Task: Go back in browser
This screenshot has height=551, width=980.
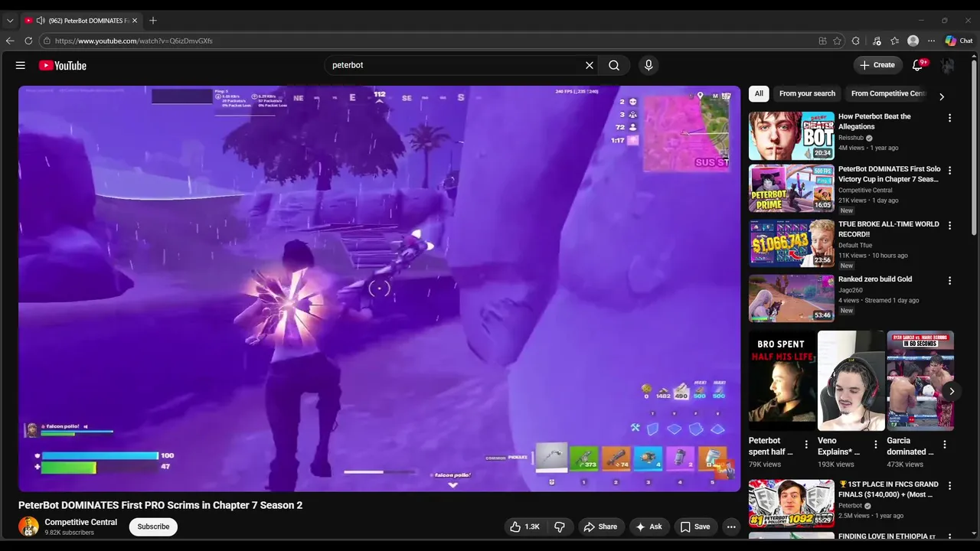Action: (x=10, y=41)
